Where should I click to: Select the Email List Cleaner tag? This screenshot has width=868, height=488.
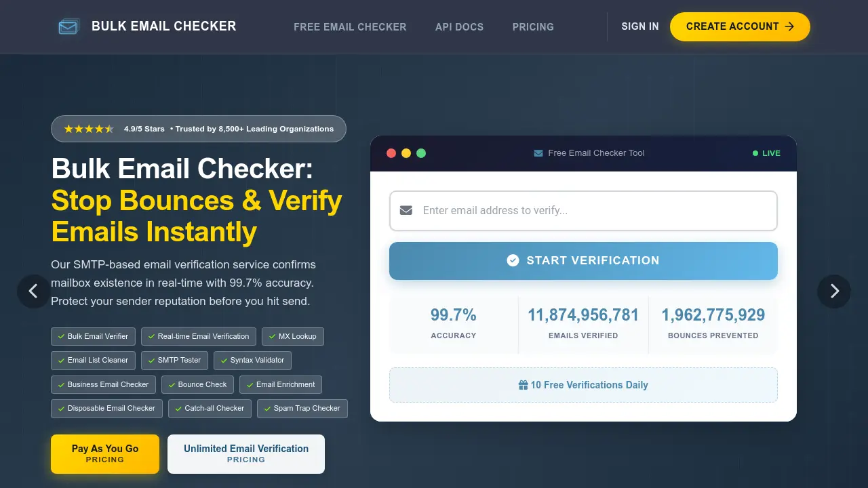click(x=94, y=361)
